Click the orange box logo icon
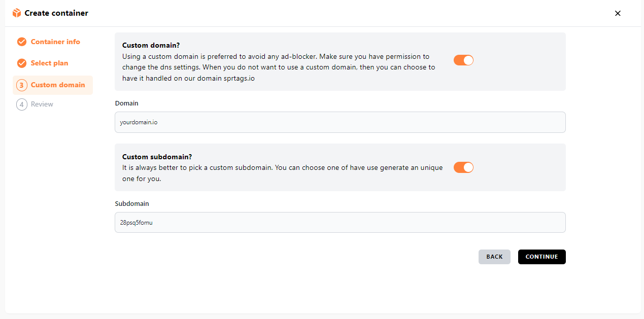The width and height of the screenshot is (644, 319). coord(17,13)
